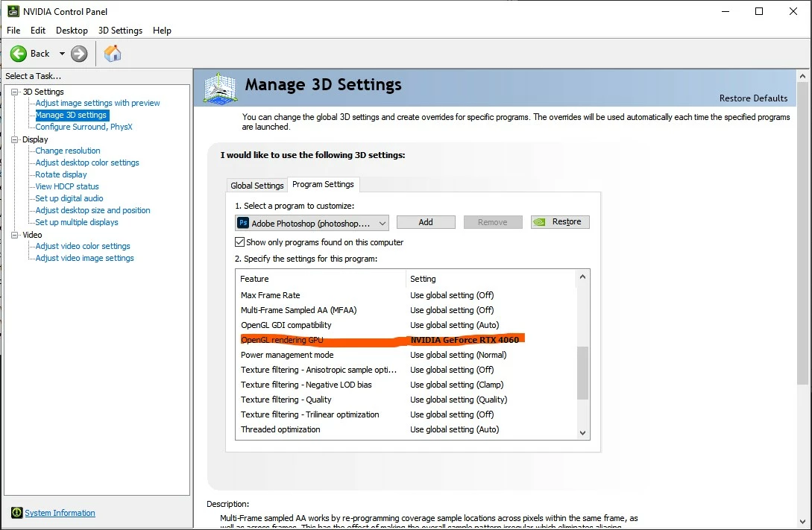Click main panel scroll up arrow

(802, 76)
